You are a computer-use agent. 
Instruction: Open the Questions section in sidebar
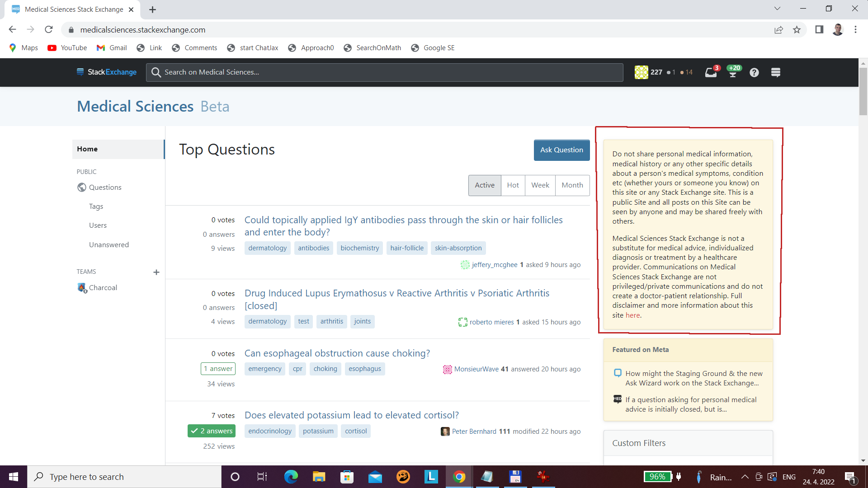tap(105, 187)
